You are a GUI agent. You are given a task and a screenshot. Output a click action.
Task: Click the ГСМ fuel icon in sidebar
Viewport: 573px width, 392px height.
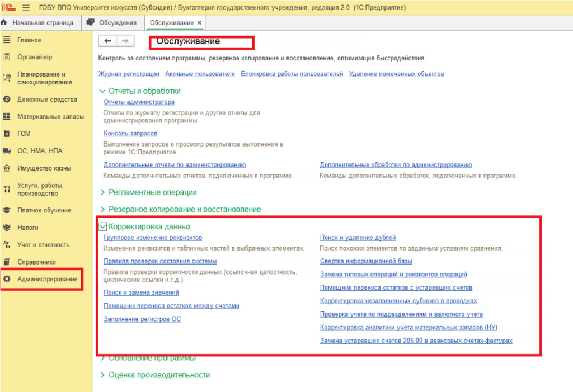tap(7, 134)
